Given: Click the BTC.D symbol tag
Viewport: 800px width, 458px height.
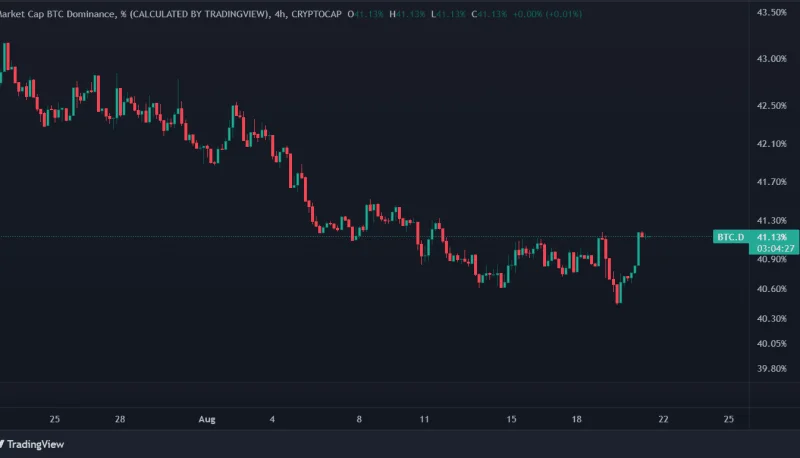Looking at the screenshot, I should click(729, 237).
